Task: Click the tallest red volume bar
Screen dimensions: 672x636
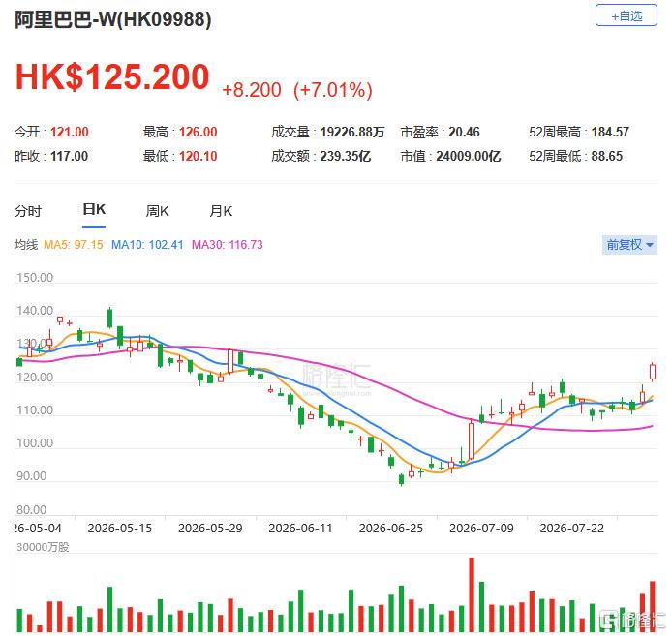Action: (472, 594)
